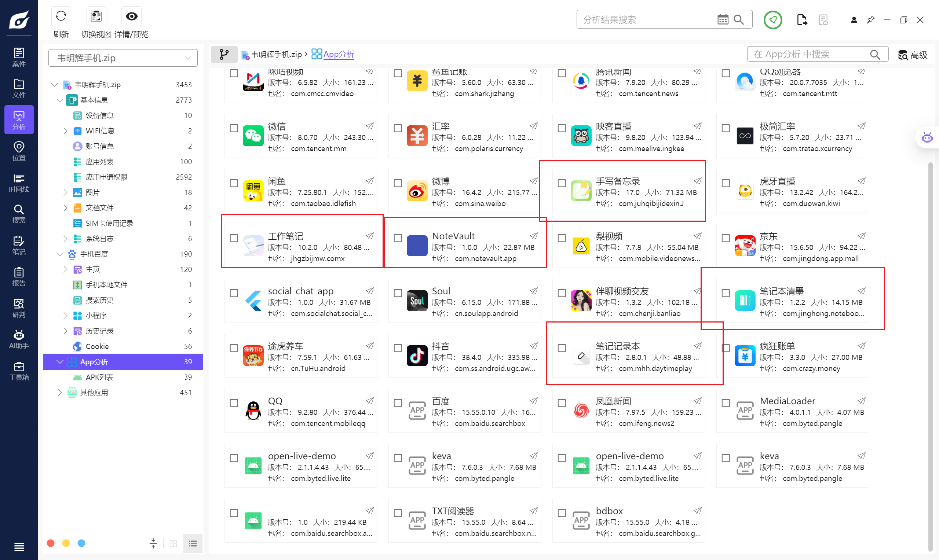The height and width of the screenshot is (560, 939).
Task: Open 案件 in the left sidebar
Action: pos(19,58)
